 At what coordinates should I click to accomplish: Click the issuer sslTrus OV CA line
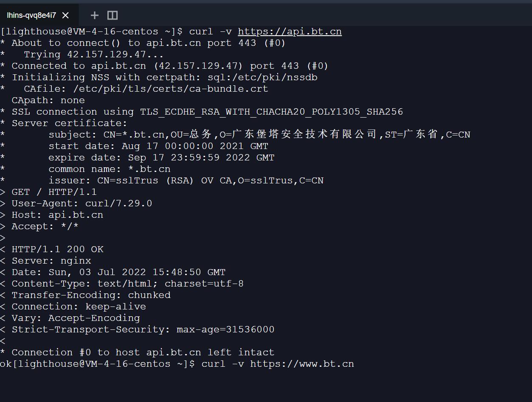(186, 180)
